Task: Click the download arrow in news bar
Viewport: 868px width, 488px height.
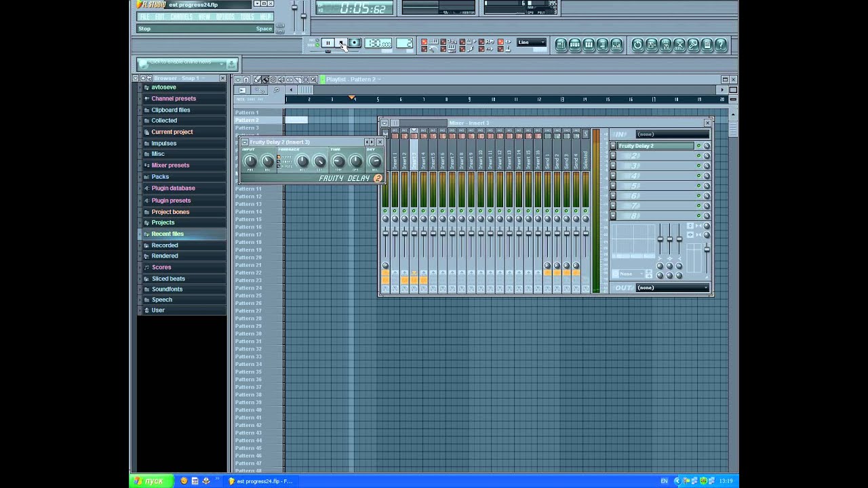Action: (x=231, y=64)
